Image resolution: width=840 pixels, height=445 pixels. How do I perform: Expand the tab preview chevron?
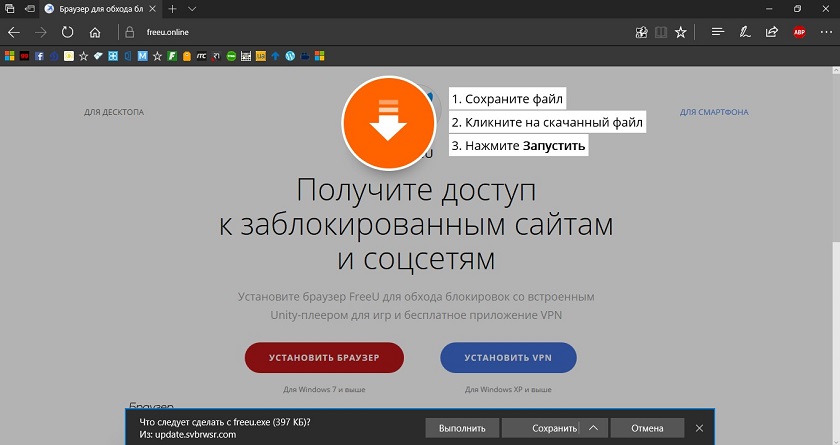[x=192, y=9]
